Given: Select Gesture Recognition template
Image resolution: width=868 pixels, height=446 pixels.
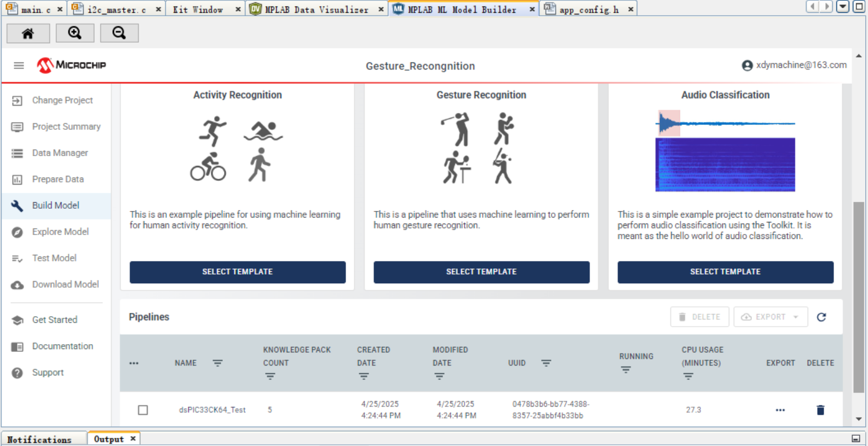Looking at the screenshot, I should pyautogui.click(x=481, y=272).
